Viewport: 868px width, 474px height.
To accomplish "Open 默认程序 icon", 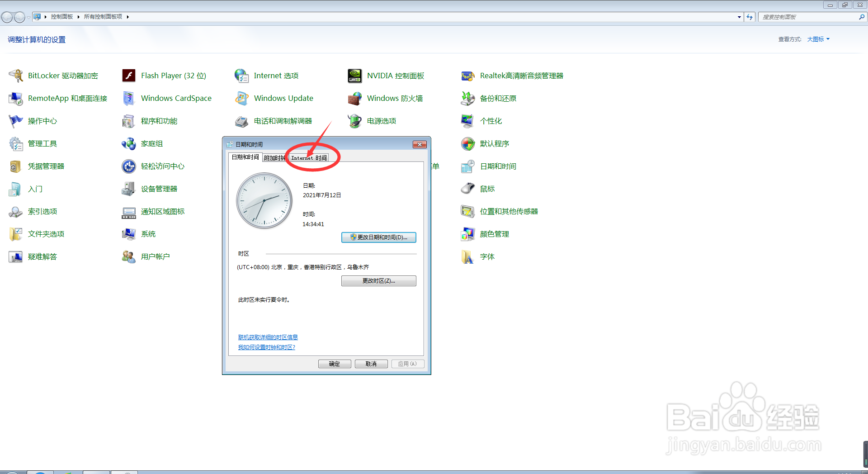I will pyautogui.click(x=468, y=143).
